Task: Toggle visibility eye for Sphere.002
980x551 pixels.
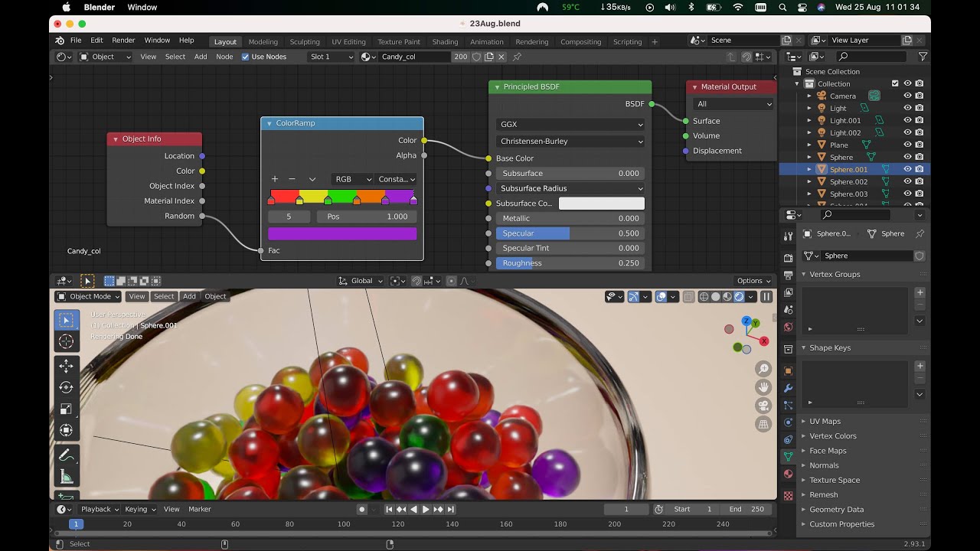Action: tap(907, 181)
